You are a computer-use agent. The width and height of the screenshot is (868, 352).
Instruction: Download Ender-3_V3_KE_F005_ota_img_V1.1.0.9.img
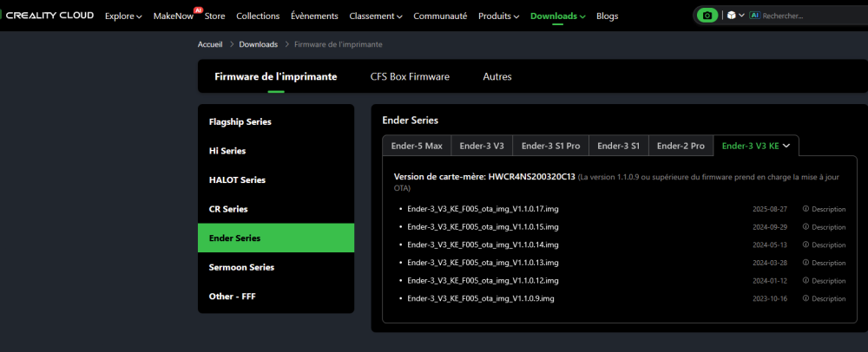pyautogui.click(x=481, y=298)
